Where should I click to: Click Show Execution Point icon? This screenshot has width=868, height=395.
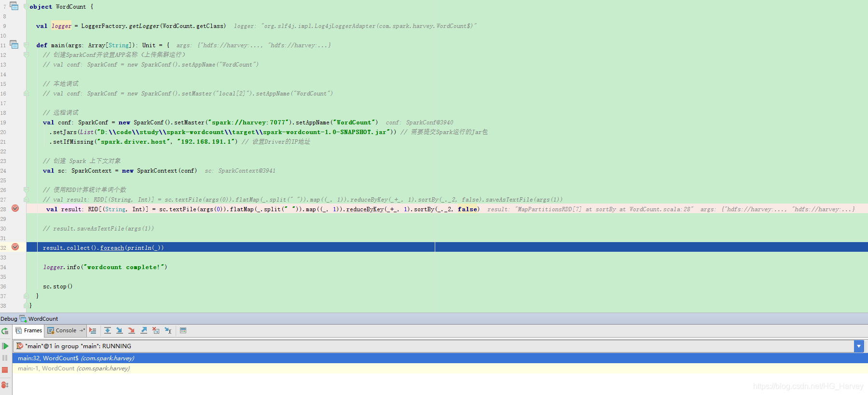[x=93, y=330]
